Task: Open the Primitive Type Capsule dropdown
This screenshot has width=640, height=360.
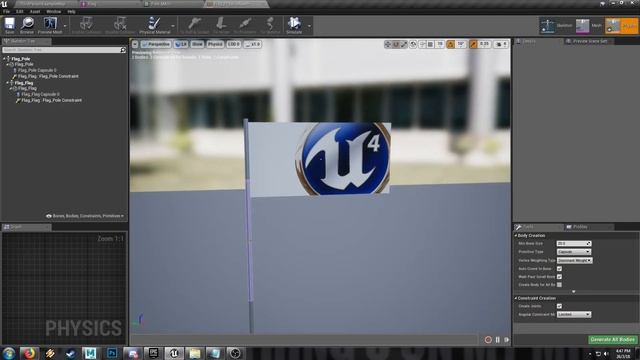Action: [x=574, y=252]
